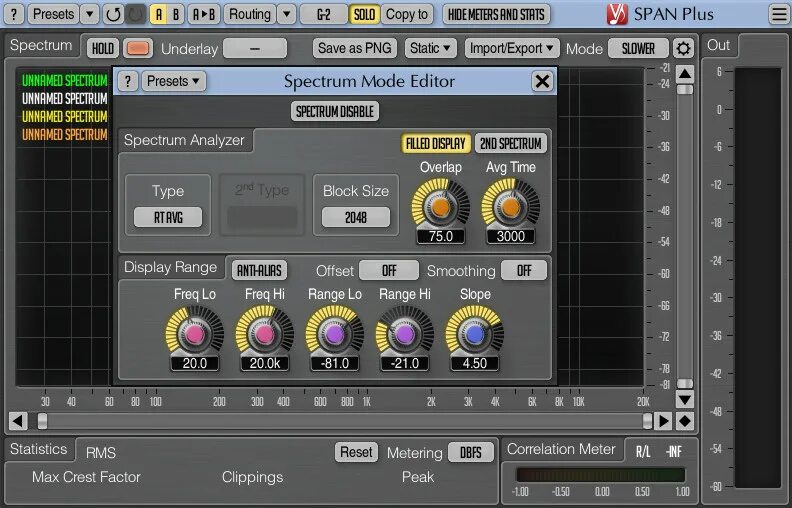Viewport: 792px width, 508px height.
Task: Click frequency scroll right arrow
Action: (x=663, y=421)
